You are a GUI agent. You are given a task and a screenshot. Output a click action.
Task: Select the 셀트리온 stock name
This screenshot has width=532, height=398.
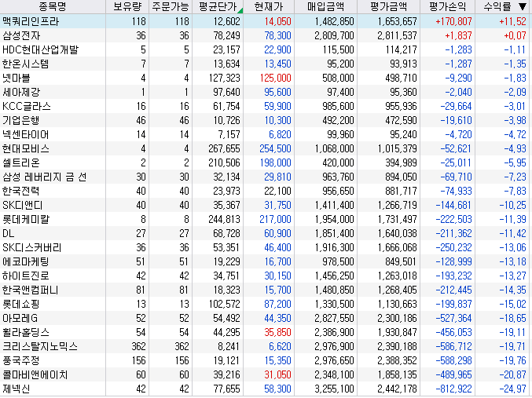(20, 162)
